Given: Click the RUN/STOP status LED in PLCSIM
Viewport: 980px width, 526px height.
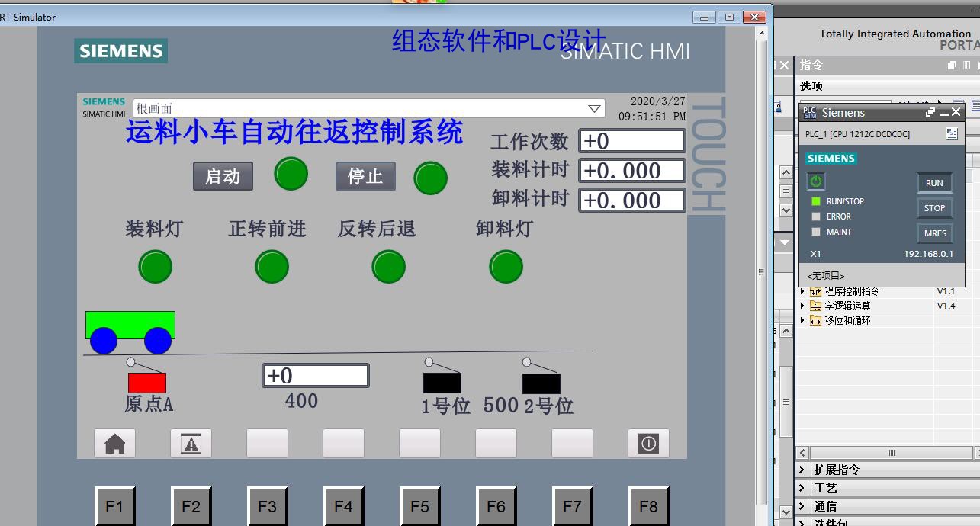Looking at the screenshot, I should click(x=816, y=201).
